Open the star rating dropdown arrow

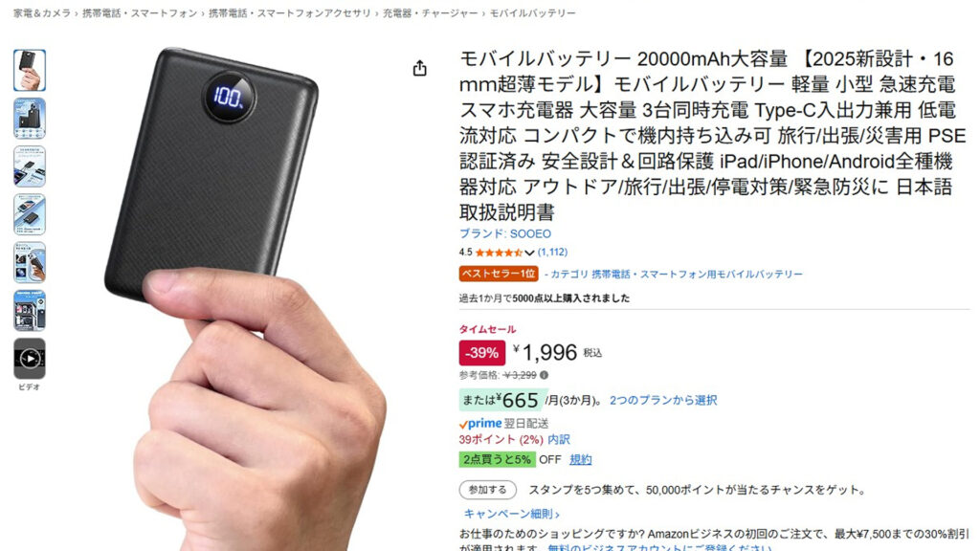click(529, 253)
